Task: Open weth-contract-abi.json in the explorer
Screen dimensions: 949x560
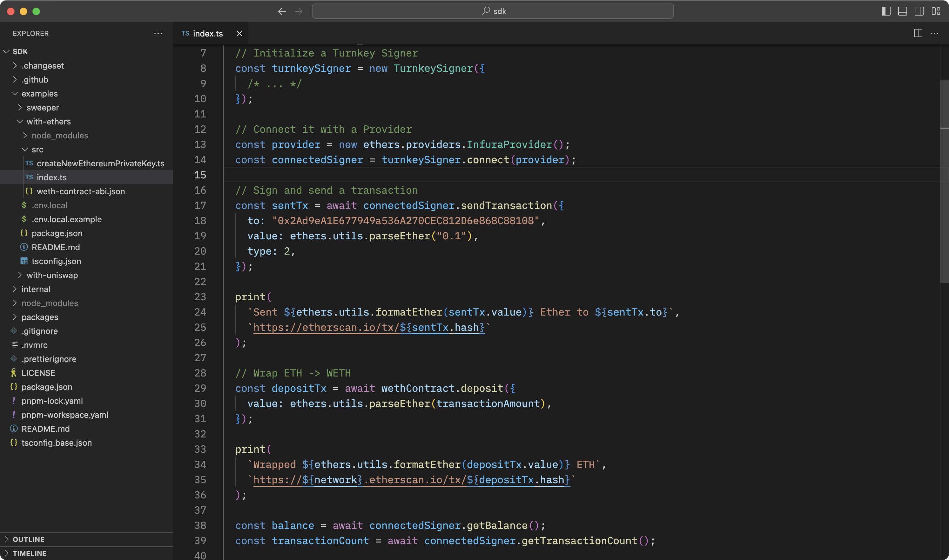Action: tap(80, 191)
